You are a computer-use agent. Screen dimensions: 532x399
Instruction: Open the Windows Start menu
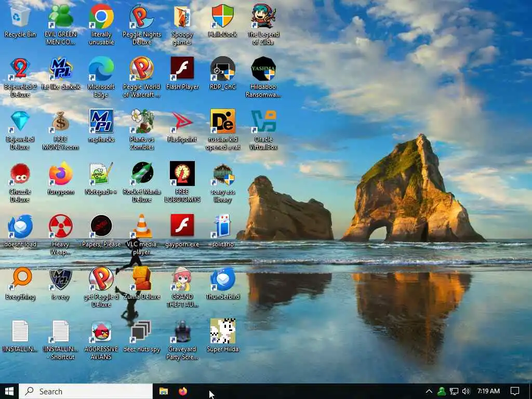(x=9, y=392)
